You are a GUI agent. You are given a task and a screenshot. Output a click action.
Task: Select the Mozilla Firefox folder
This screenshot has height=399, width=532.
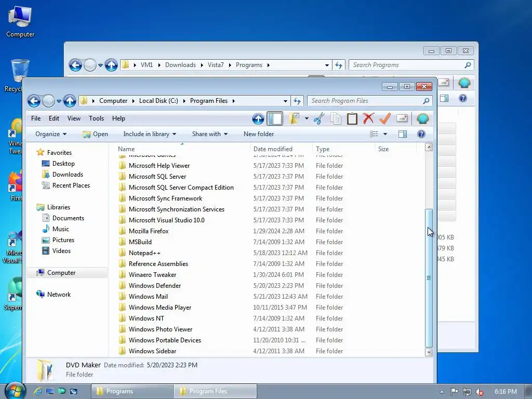pyautogui.click(x=149, y=231)
